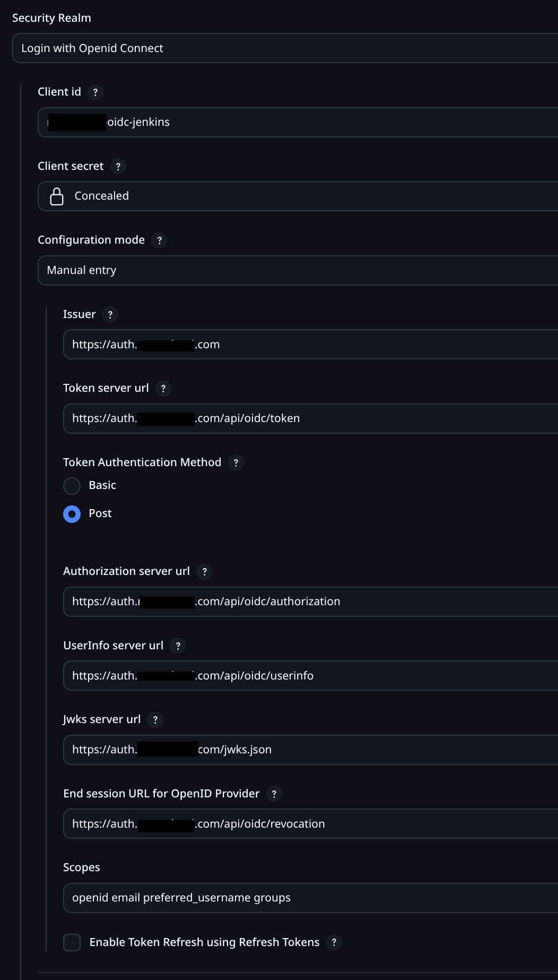
Task: Open help for Client secret
Action: coord(118,167)
